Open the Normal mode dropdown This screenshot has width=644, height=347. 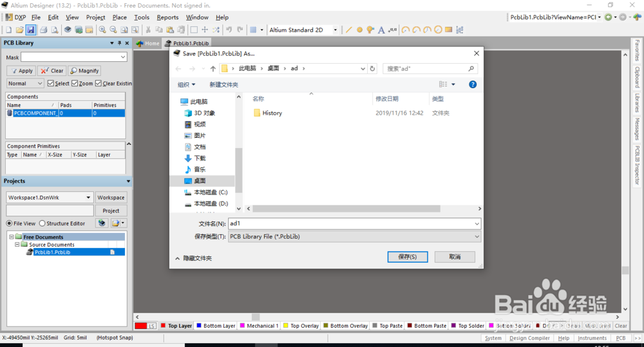click(x=40, y=83)
